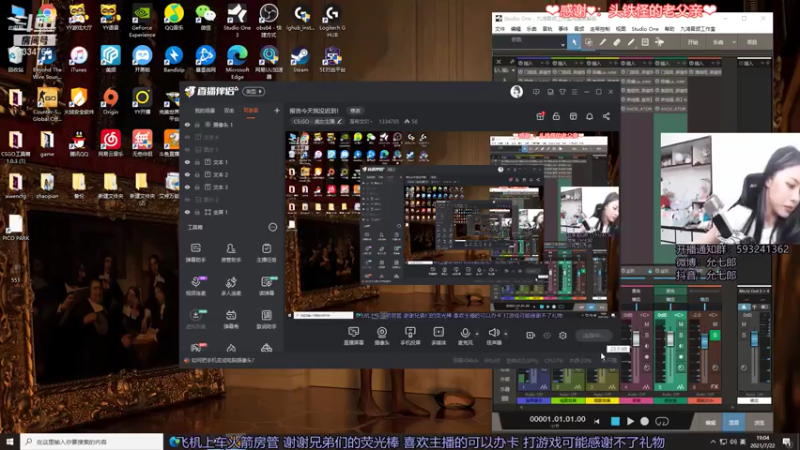Open the 主播任务 tool icon
This screenshot has width=800, height=450.
(x=266, y=253)
